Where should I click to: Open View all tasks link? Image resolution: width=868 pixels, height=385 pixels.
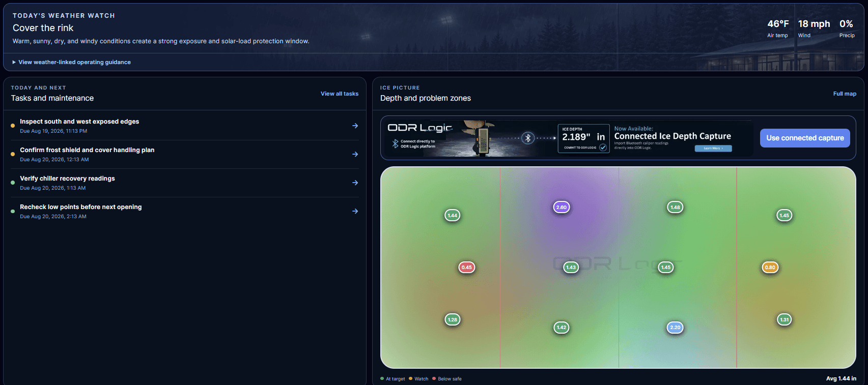(340, 94)
